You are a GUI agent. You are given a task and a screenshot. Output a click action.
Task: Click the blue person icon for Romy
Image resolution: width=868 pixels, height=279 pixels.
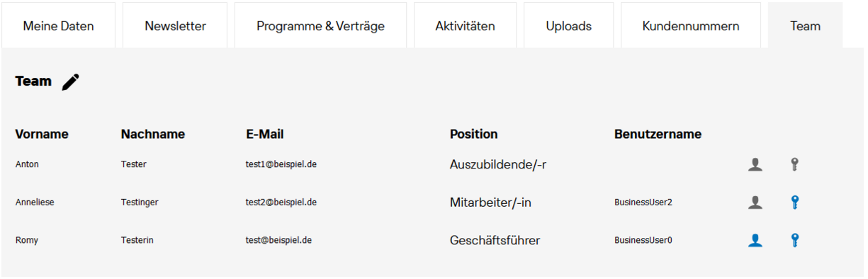(755, 241)
